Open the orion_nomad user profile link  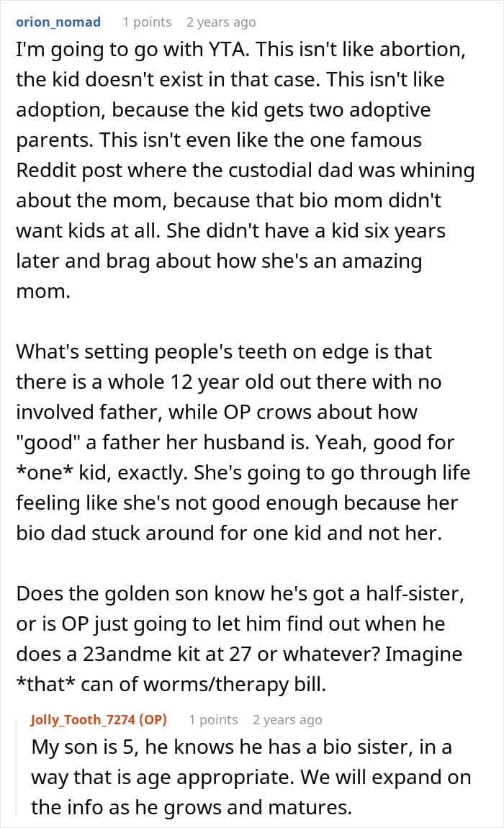(58, 22)
